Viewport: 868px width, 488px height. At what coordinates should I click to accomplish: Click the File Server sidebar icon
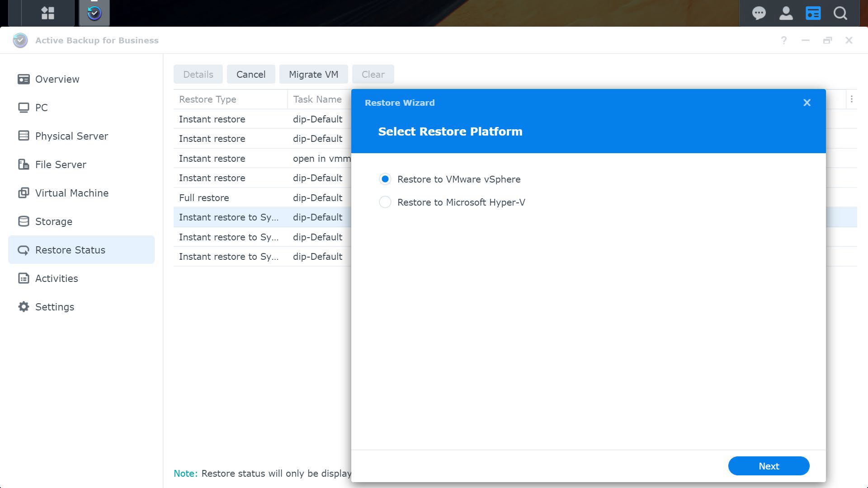(24, 164)
